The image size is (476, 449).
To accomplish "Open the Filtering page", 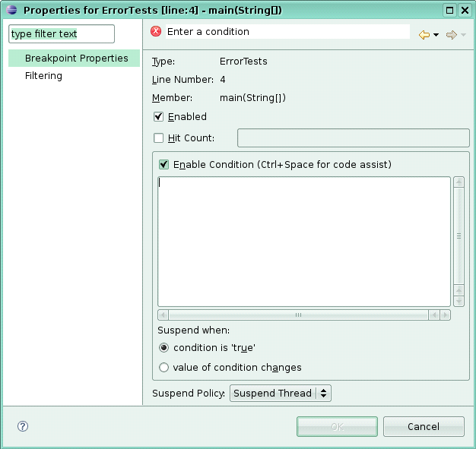I will [43, 75].
